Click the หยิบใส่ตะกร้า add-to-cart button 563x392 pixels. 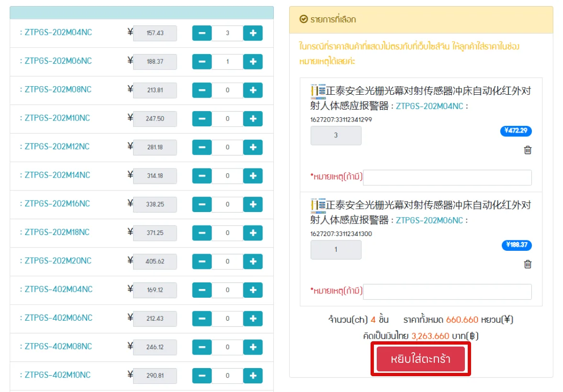click(420, 359)
